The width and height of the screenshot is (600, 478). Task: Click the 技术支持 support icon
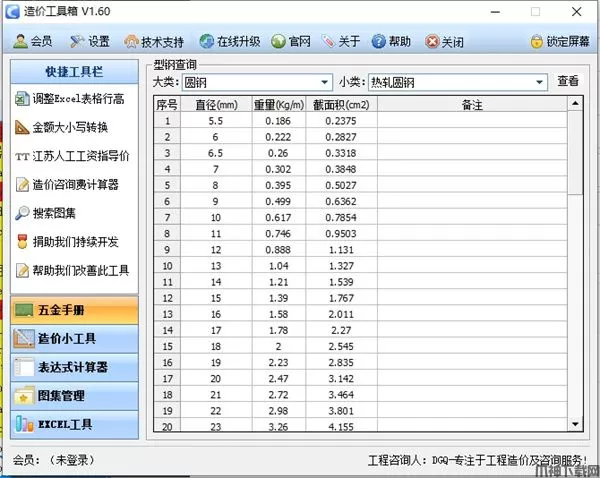[x=131, y=42]
